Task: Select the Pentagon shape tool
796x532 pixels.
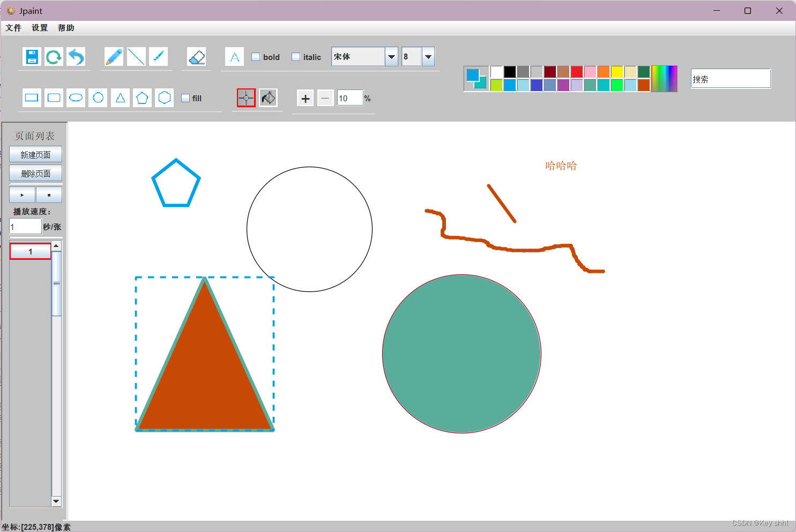Action: click(142, 98)
